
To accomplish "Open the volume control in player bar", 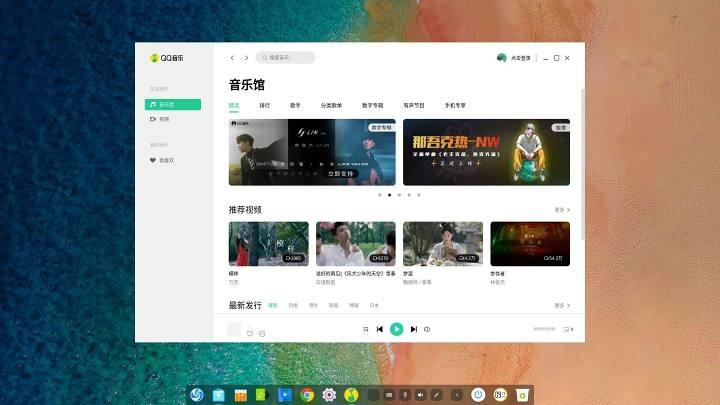I will coord(427,329).
